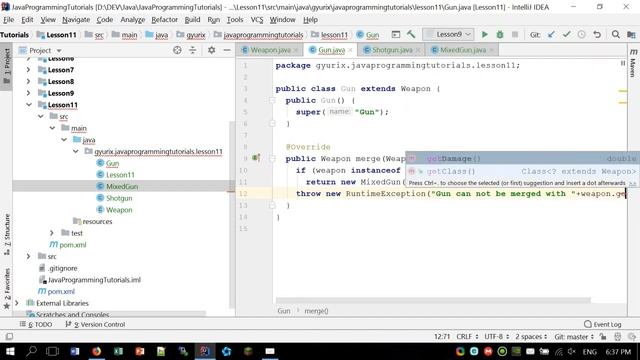
Task: Switch to the MixedGun.java tab
Action: pyautogui.click(x=462, y=50)
